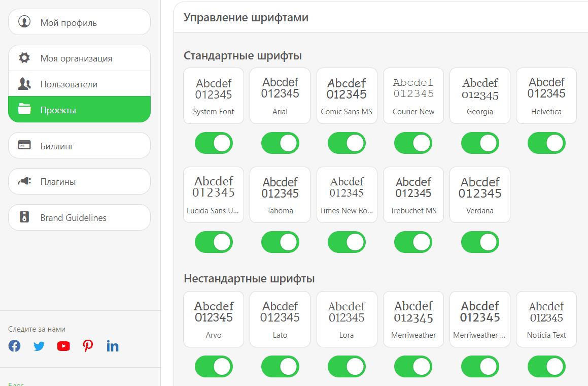
Task: Click the YouTube icon
Action: click(x=63, y=346)
